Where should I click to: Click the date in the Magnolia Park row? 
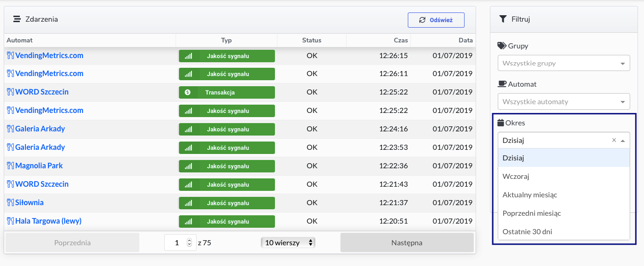pos(453,166)
